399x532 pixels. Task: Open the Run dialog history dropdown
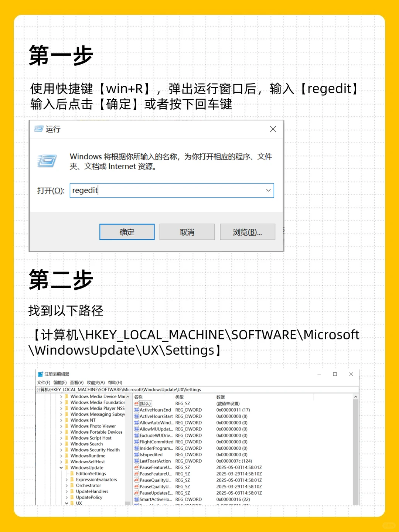tap(268, 190)
